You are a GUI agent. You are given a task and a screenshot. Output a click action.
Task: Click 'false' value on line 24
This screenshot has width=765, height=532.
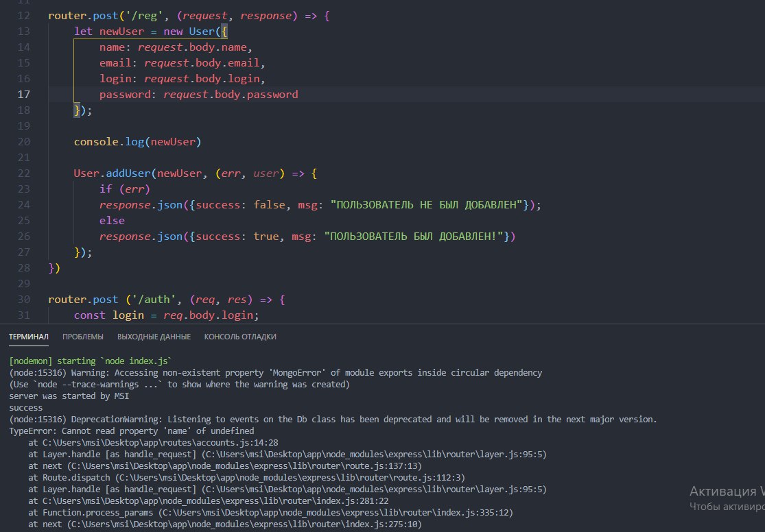pos(269,205)
